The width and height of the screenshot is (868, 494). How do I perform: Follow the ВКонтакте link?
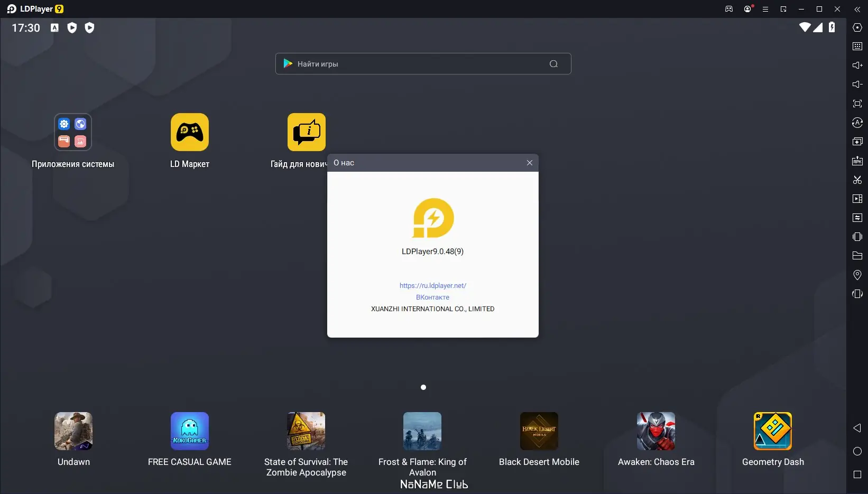[433, 297]
